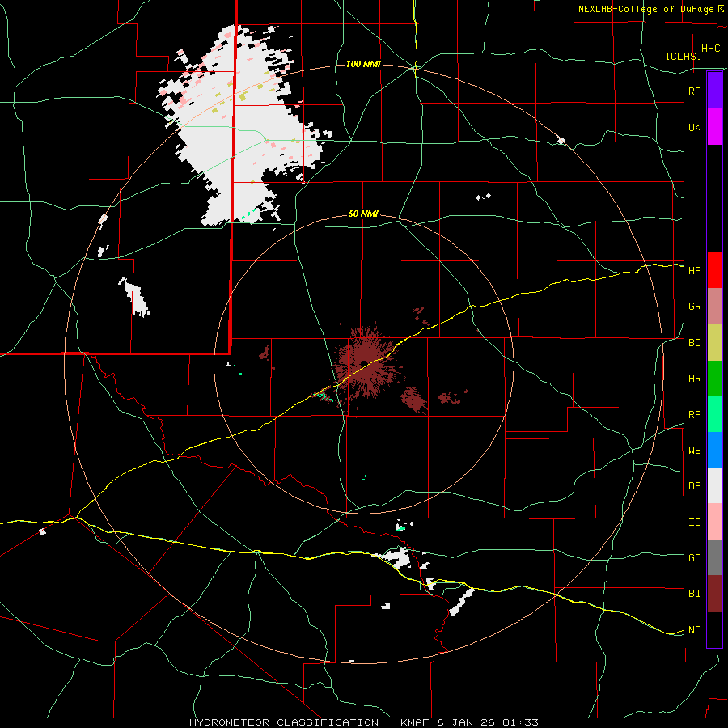Click the WS legend label

coord(695,451)
